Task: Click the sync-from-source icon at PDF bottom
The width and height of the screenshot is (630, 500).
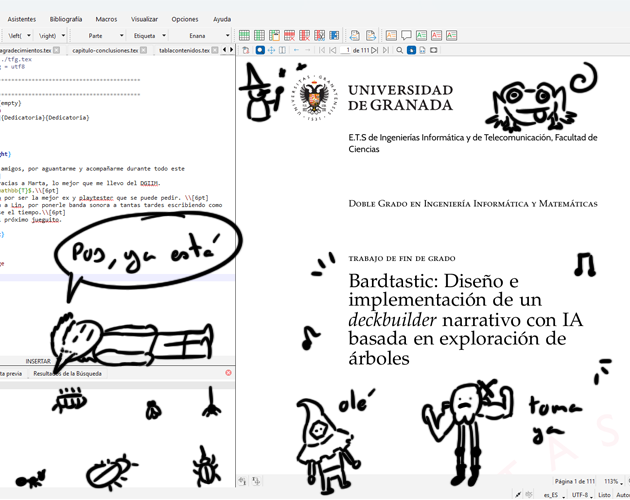Action: point(242,480)
